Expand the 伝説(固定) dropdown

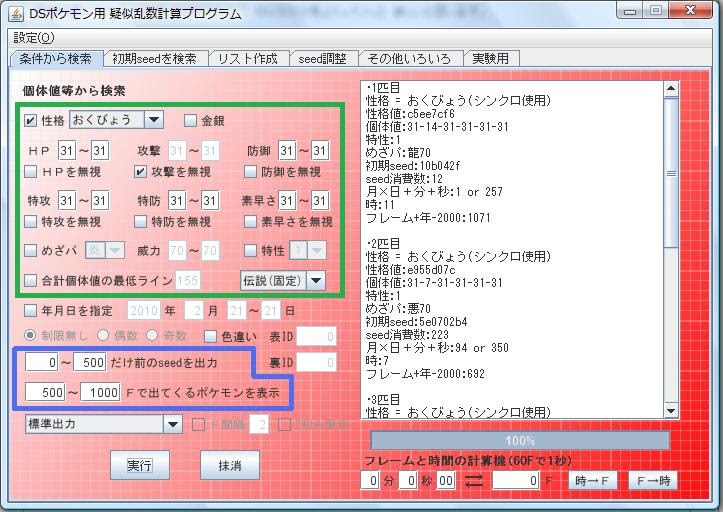point(316,280)
